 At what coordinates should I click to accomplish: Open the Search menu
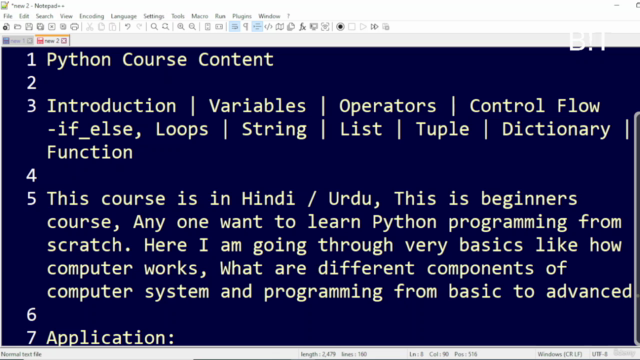coord(44,16)
